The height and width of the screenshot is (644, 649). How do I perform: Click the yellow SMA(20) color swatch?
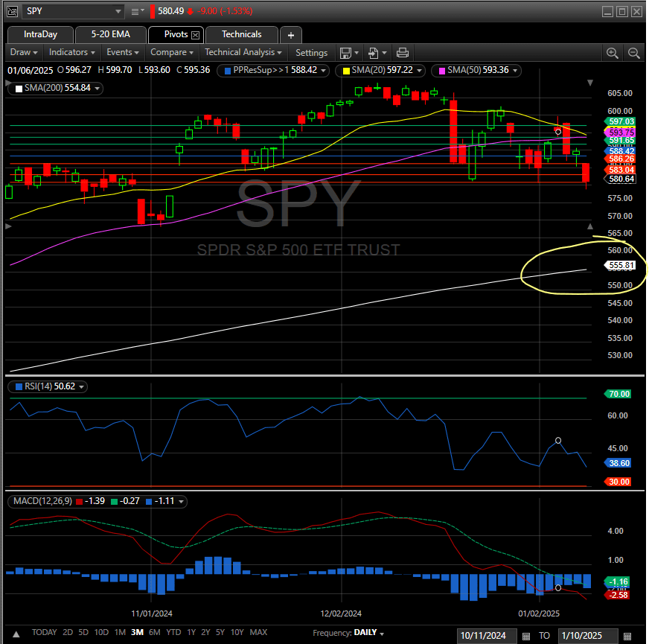click(x=347, y=70)
